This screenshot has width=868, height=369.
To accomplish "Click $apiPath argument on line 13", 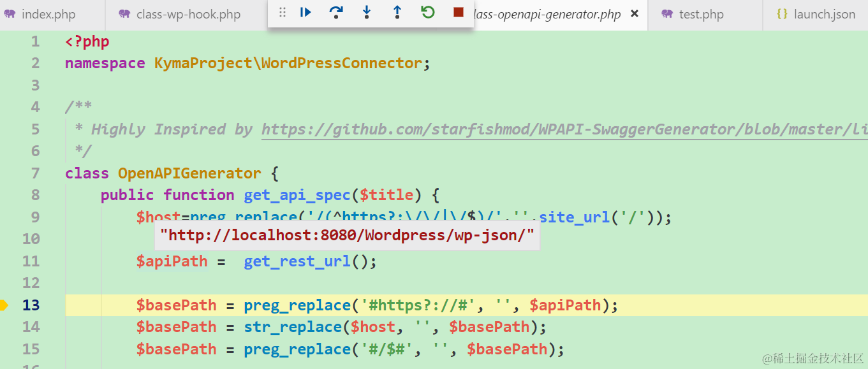I will click(566, 305).
